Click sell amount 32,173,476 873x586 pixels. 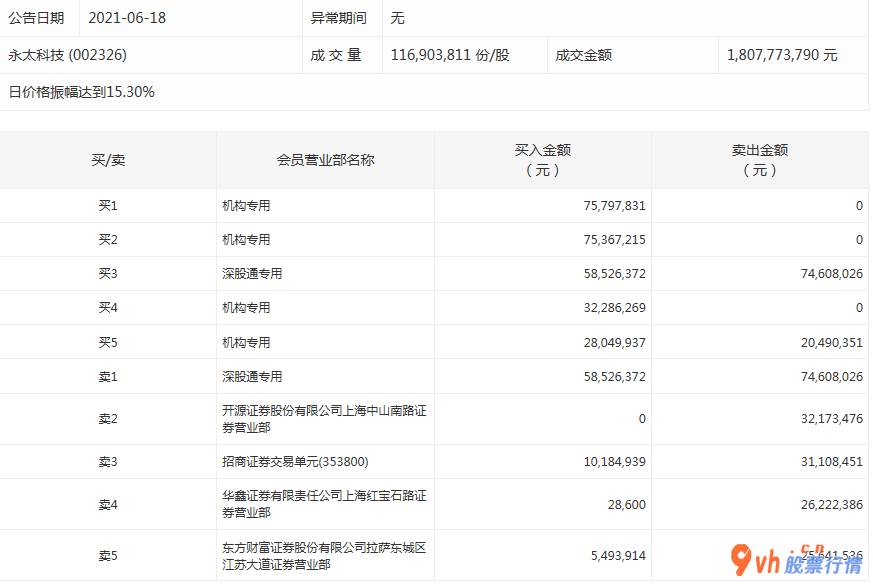pos(832,418)
